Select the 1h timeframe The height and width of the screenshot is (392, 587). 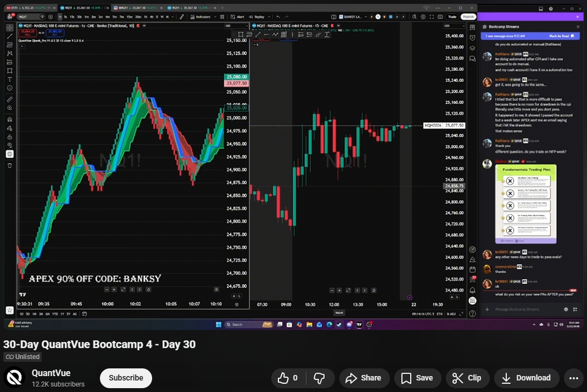pyautogui.click(x=146, y=17)
